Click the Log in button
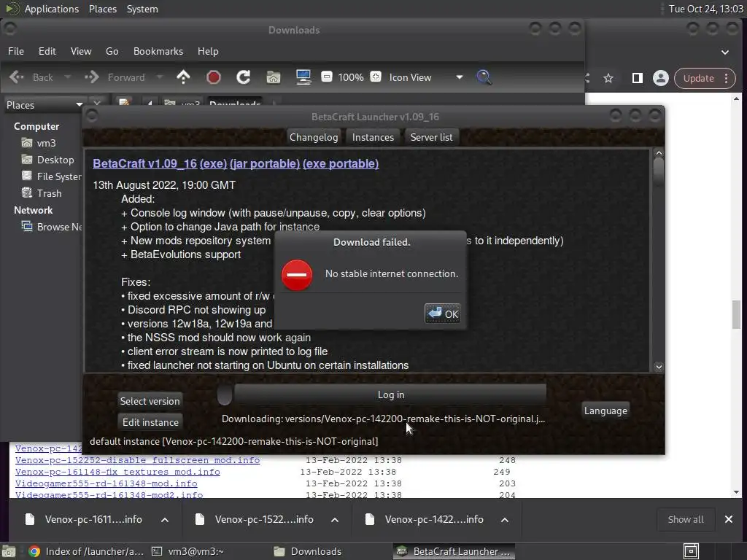The width and height of the screenshot is (747, 560). (391, 394)
